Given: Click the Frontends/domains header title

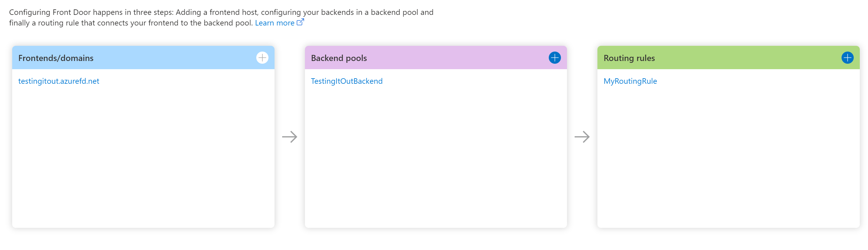Looking at the screenshot, I should [56, 58].
